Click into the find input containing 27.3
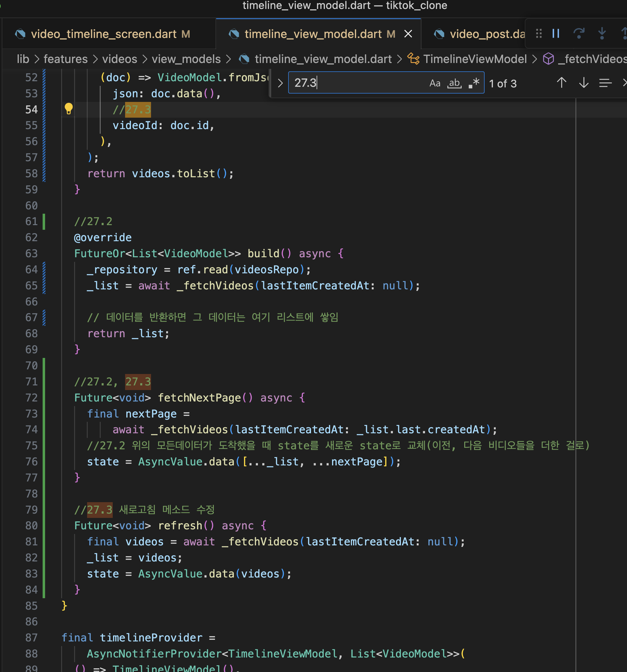Screen dimensions: 627x672 [358, 83]
